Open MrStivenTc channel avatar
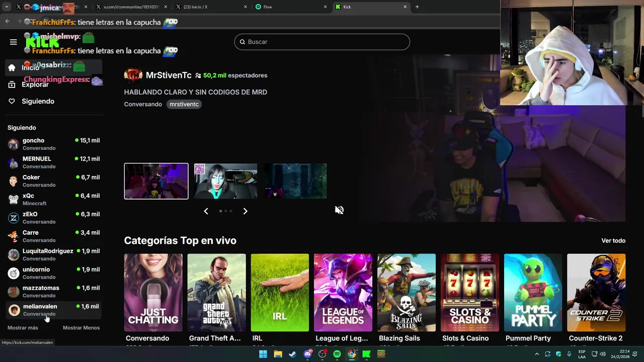 (x=133, y=75)
